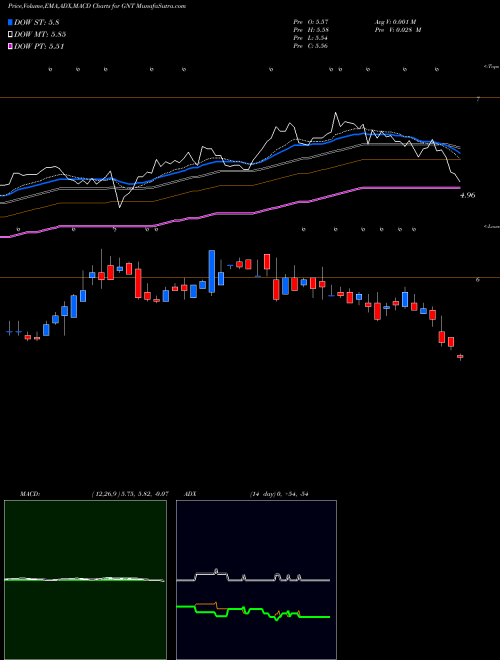Select the 'DOW PT: 5.51' legend label
Viewport: 500px width, 660px height.
(39, 46)
